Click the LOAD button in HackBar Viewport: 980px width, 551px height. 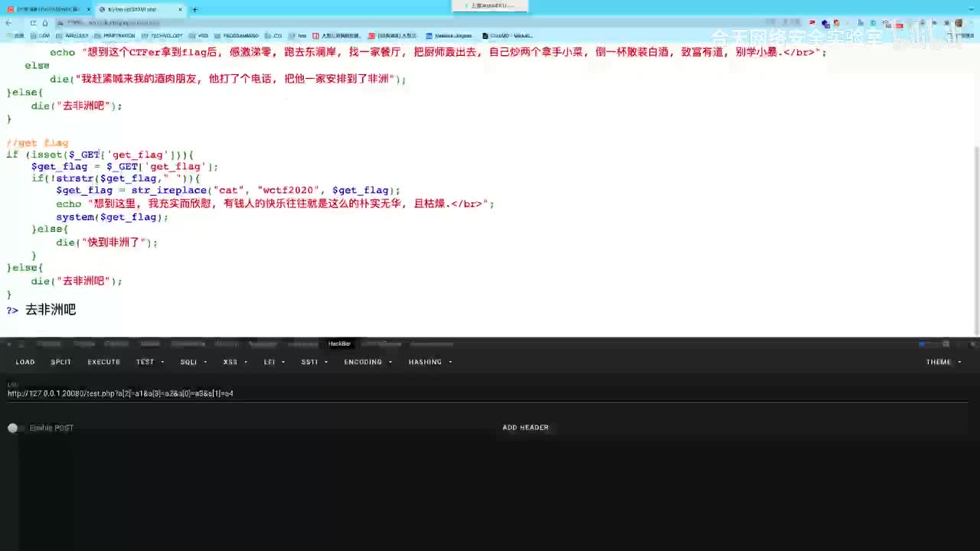coord(25,362)
